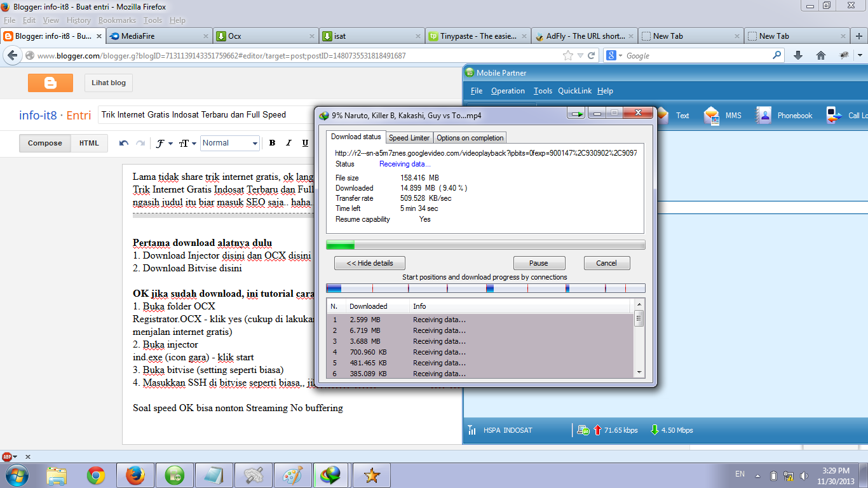868x488 pixels.
Task: Open the Phonebook in Mobile Partner
Action: pos(784,115)
